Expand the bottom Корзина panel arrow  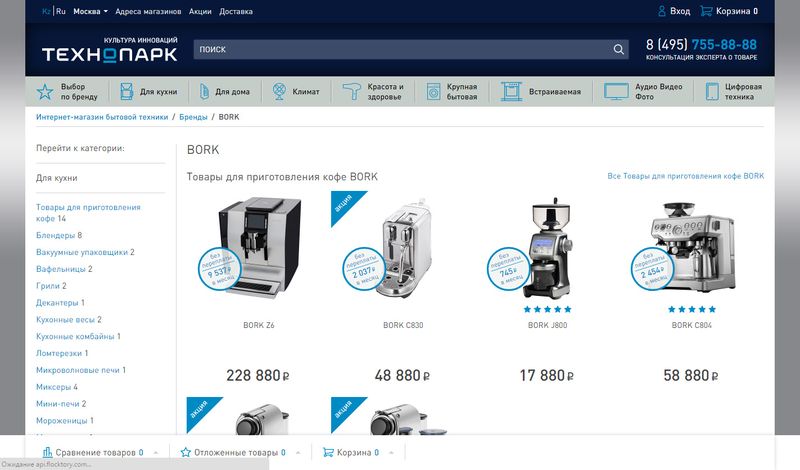[x=391, y=453]
